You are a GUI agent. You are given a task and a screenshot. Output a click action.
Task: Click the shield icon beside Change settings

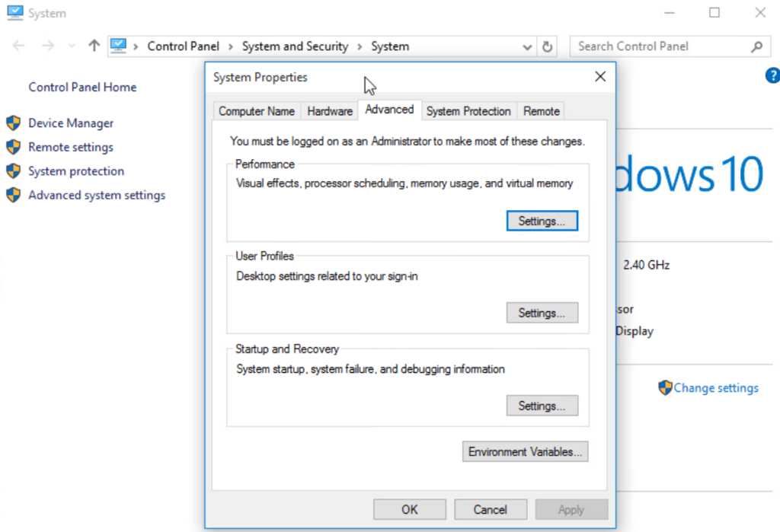pyautogui.click(x=665, y=387)
